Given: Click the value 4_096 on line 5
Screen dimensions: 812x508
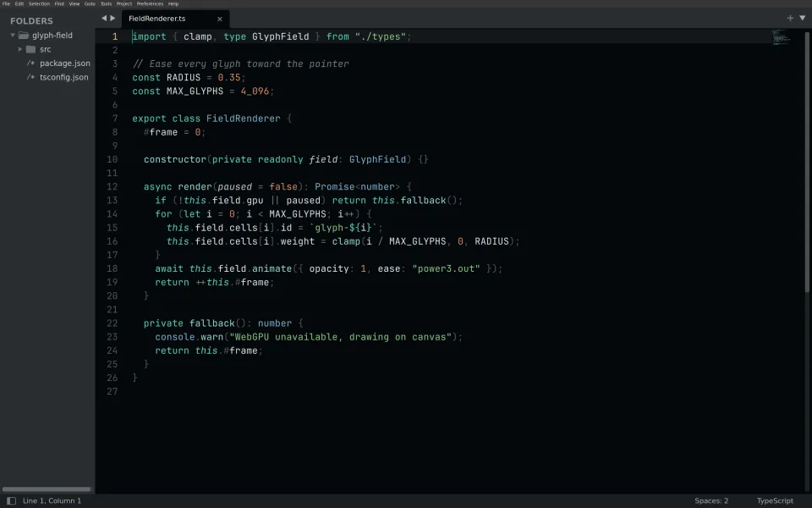Looking at the screenshot, I should [255, 91].
